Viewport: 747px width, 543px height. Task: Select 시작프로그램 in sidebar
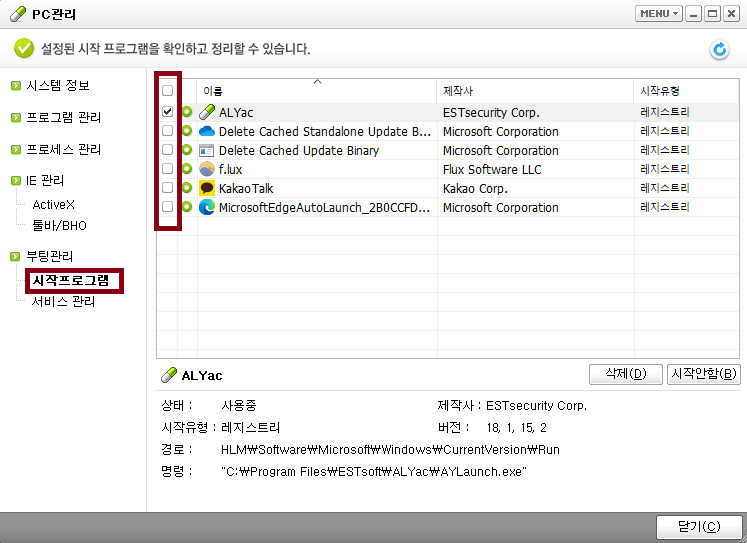point(71,281)
